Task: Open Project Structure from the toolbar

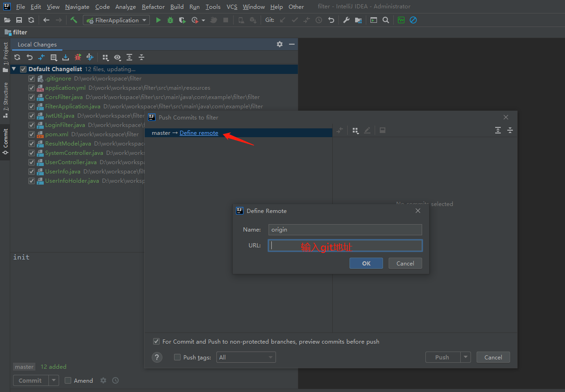Action: 358,20
